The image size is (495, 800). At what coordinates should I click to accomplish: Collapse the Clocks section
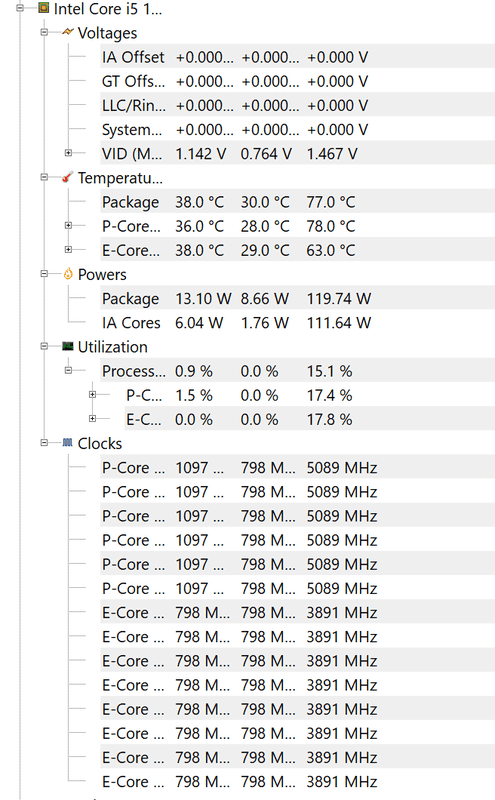pos(44,442)
